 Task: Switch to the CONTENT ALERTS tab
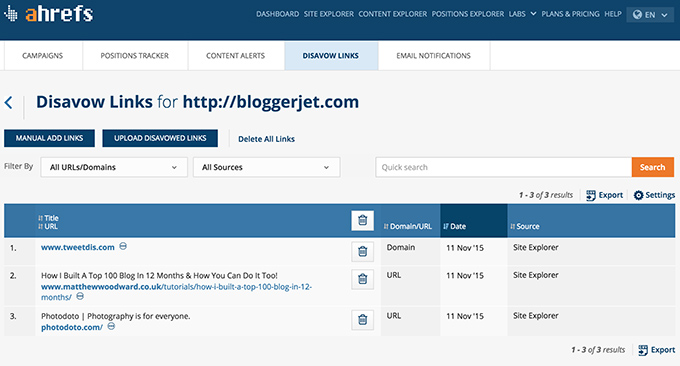click(235, 56)
